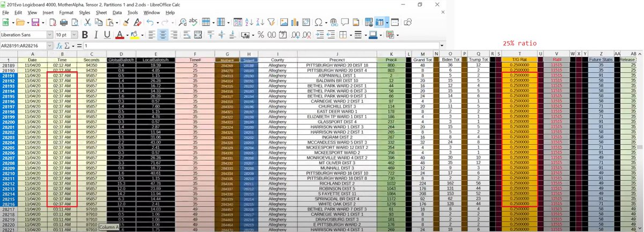Click the font color red A swatch
The width and height of the screenshot is (644, 232).
[120, 35]
